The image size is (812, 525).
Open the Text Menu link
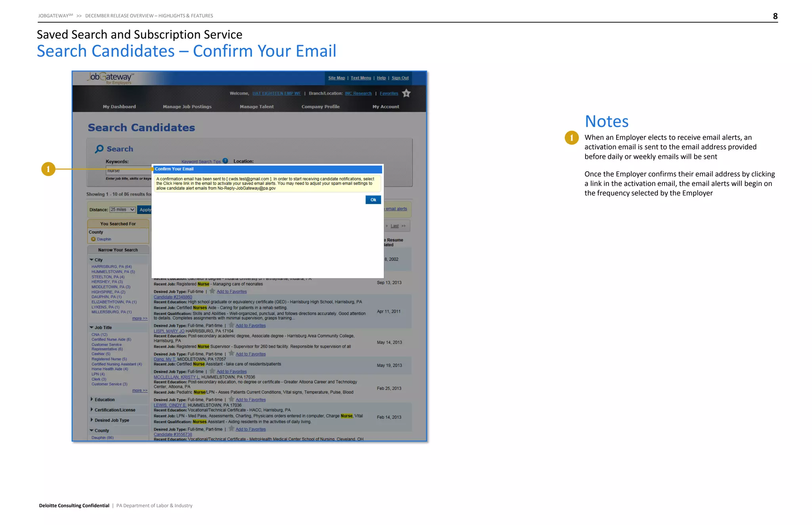(x=361, y=78)
